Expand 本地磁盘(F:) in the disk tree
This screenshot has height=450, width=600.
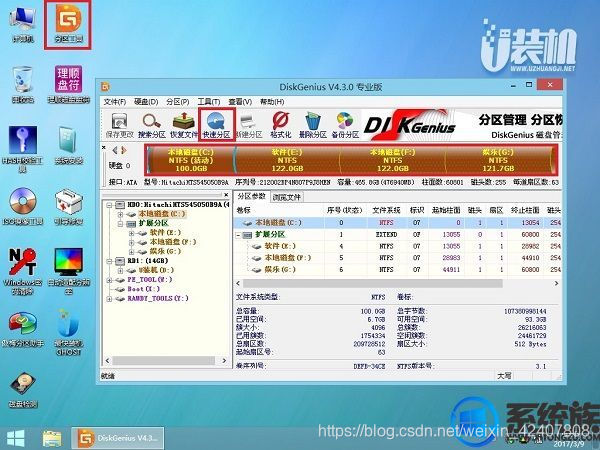click(131, 242)
